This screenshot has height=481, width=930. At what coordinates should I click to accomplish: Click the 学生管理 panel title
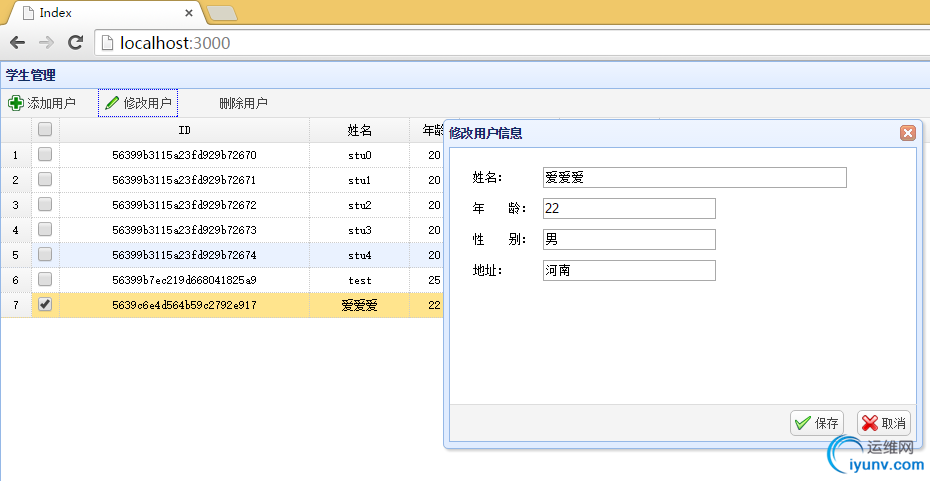click(31, 75)
